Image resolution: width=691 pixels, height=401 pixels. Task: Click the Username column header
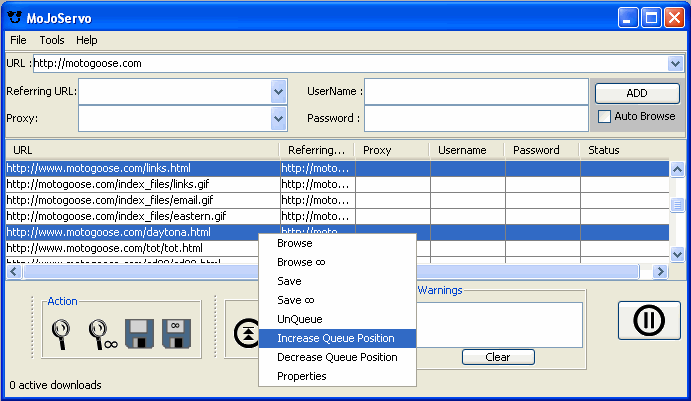467,150
